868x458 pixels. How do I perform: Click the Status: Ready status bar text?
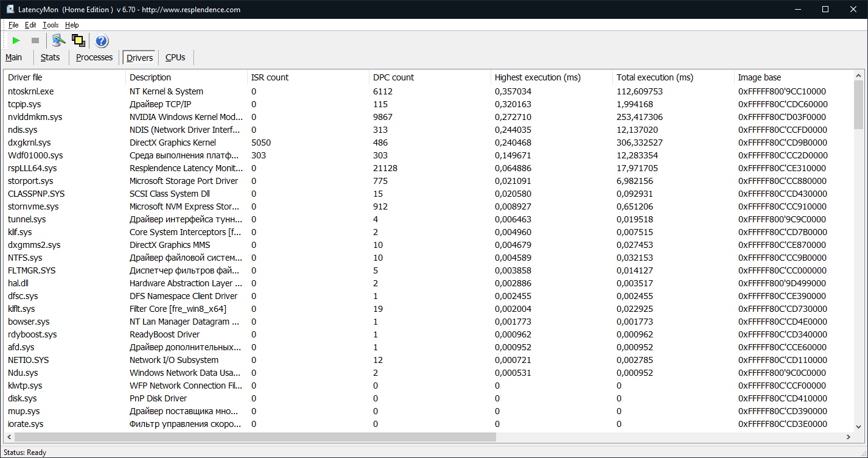25,453
